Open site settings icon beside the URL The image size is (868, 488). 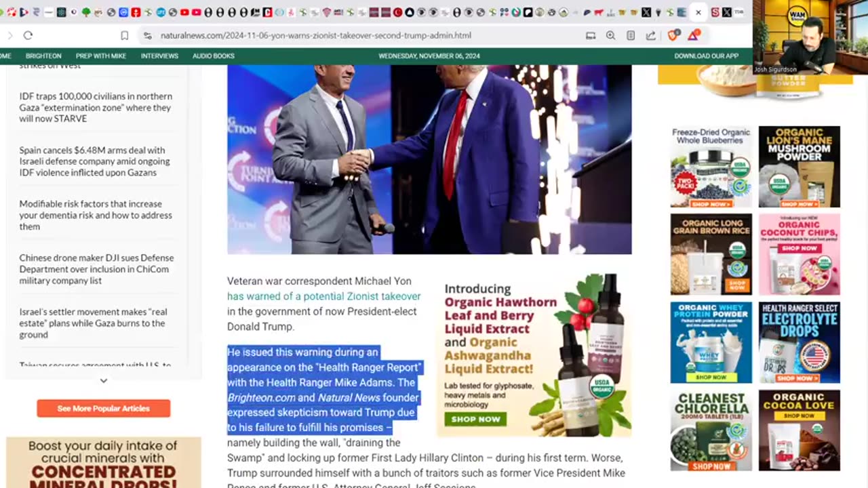pyautogui.click(x=147, y=35)
